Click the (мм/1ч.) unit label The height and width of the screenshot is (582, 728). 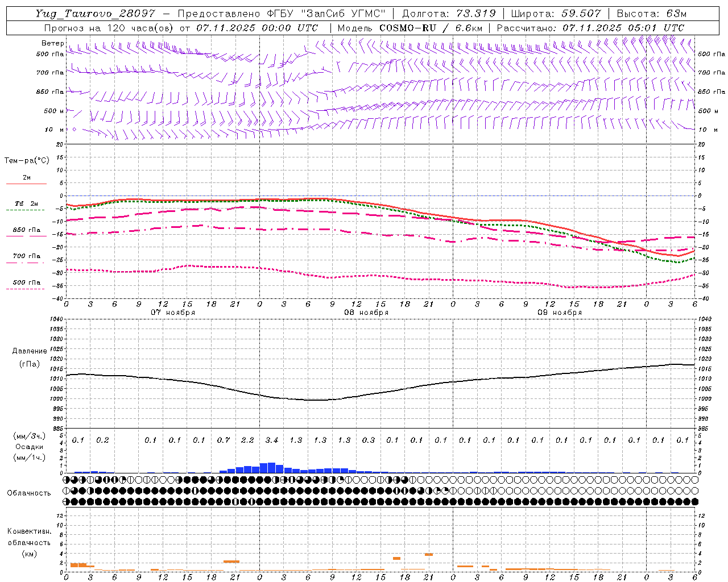tap(29, 458)
